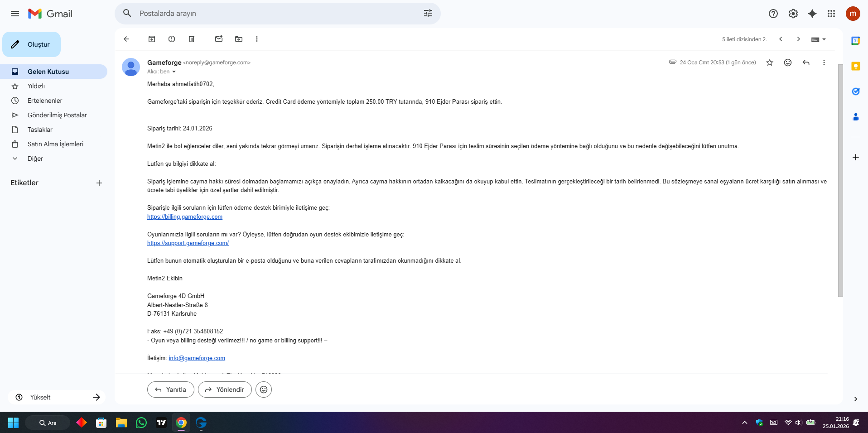Click the Gmail logo
Image resolution: width=868 pixels, height=433 pixels.
tap(50, 14)
